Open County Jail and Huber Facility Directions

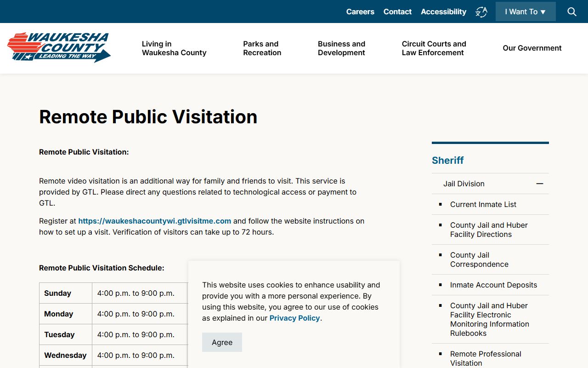pos(489,230)
